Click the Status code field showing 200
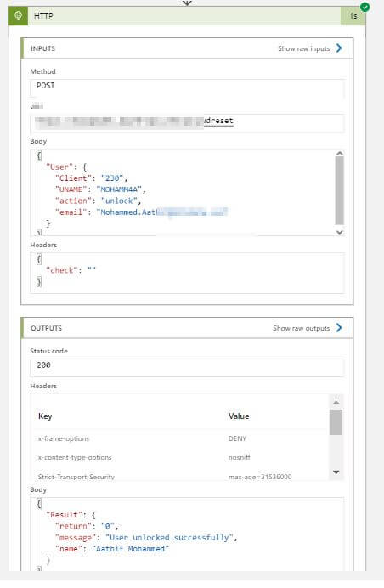384x588 pixels. coord(187,367)
